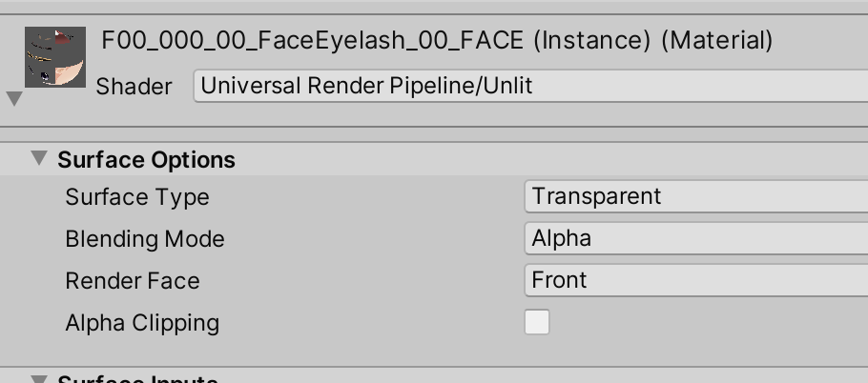Viewport: 868px width, 383px height.
Task: Click the Blending Mode property label
Action: (x=145, y=239)
